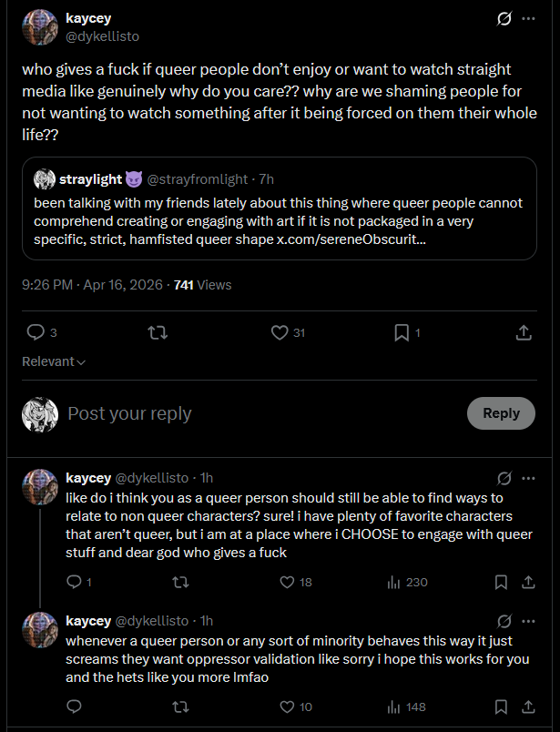Reply to the main post via comment icon
The image size is (560, 732).
coord(36,333)
